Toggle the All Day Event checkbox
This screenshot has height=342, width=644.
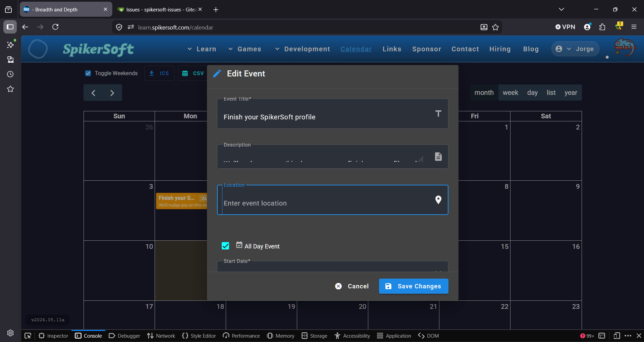pos(225,246)
